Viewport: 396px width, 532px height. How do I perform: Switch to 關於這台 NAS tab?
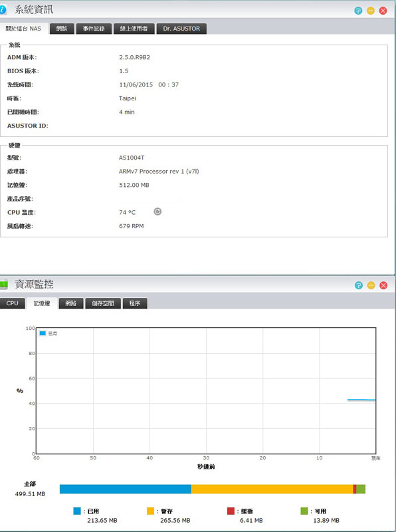(x=23, y=29)
